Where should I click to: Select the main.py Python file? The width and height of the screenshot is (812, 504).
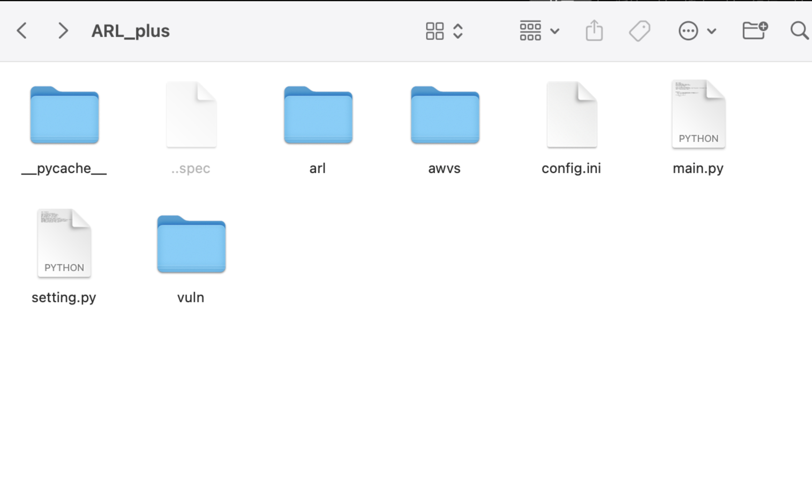(699, 115)
